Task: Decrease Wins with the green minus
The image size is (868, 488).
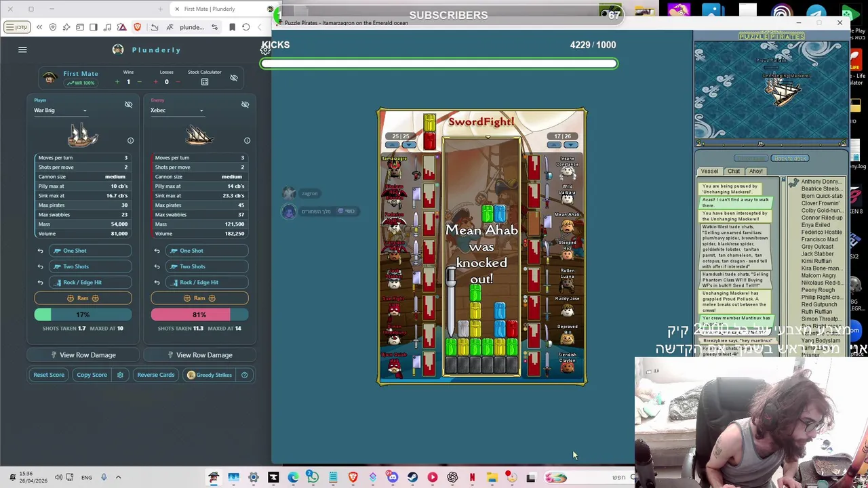Action: click(139, 82)
